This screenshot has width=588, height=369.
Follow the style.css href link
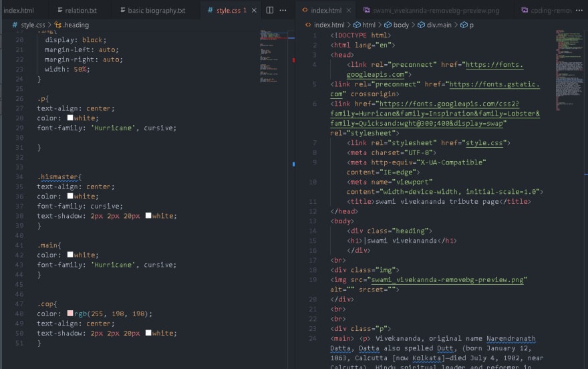click(484, 143)
